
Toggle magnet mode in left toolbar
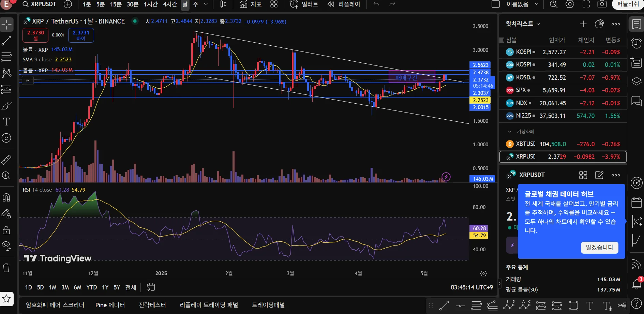[x=6, y=197]
